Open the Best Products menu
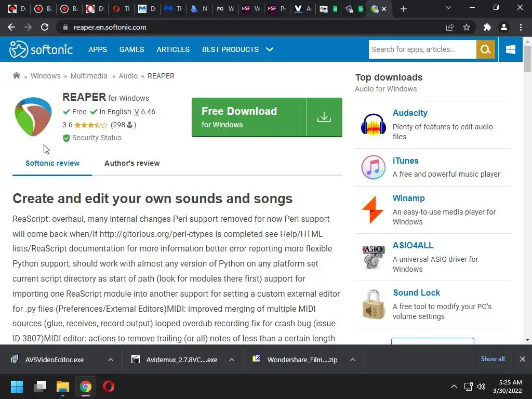This screenshot has width=532, height=399. point(230,49)
